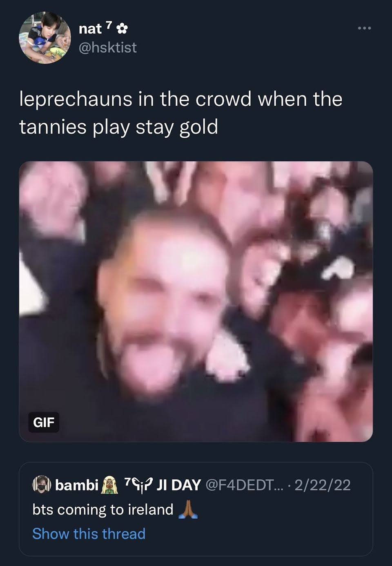Select the bambi display name
392x566 pixels.
[x=77, y=485]
